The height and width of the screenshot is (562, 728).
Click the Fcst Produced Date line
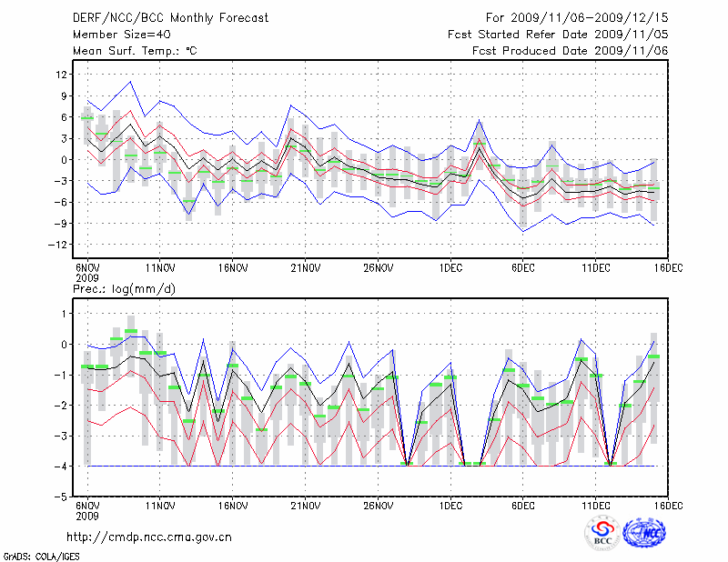point(570,51)
